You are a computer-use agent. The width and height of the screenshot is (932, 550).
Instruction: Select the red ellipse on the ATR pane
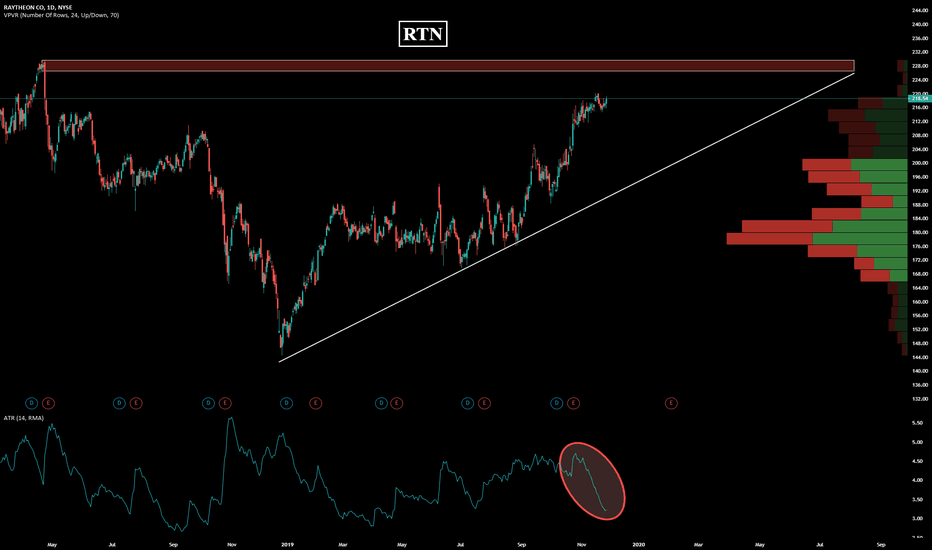click(x=593, y=481)
